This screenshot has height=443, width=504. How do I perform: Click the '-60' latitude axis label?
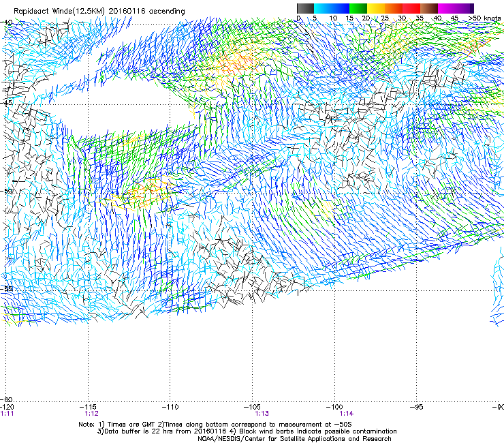point(6,399)
